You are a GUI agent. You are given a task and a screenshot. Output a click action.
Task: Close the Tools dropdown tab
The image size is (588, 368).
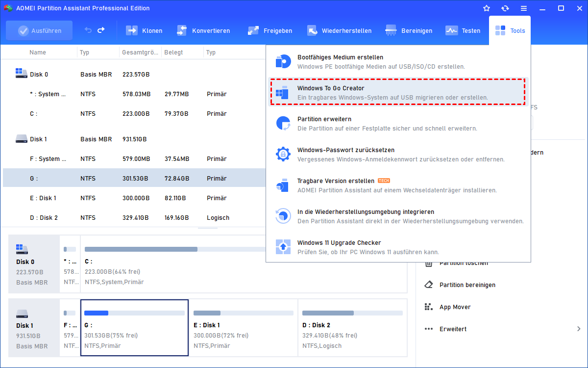[x=510, y=30]
